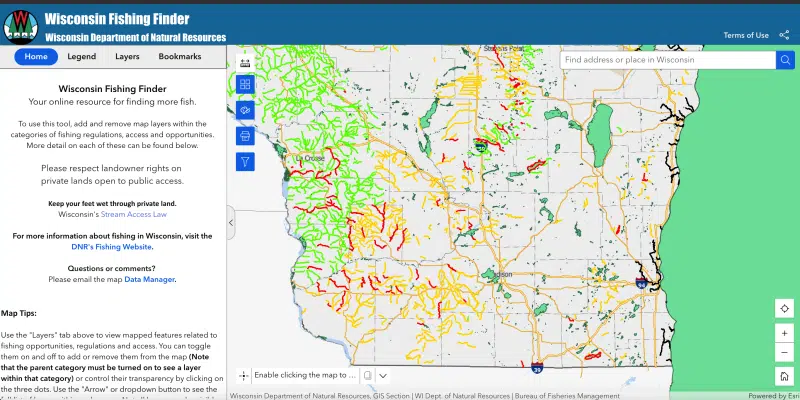Click the search magnifier button
The image size is (800, 400).
pos(785,60)
